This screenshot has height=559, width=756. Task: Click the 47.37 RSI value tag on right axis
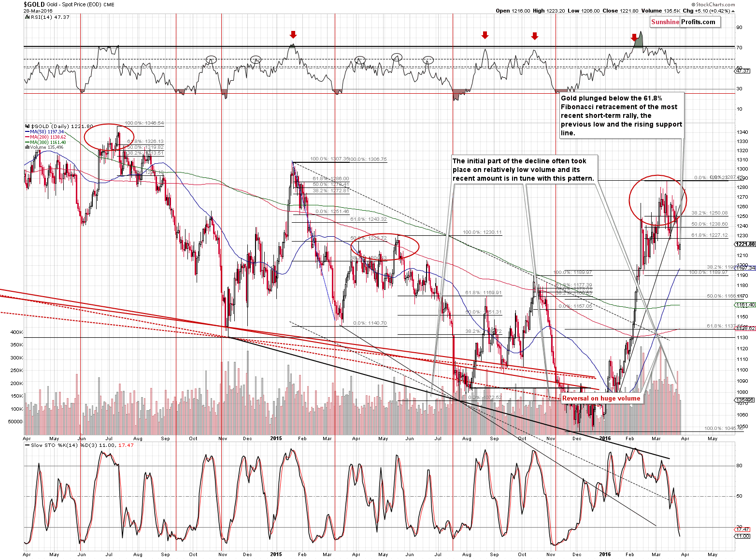[x=742, y=71]
